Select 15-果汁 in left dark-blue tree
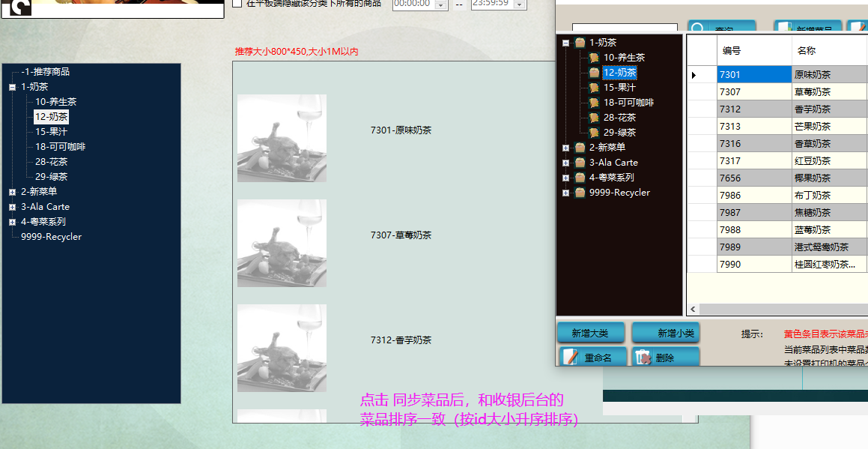Viewport: 868px width, 449px height. 52,132
